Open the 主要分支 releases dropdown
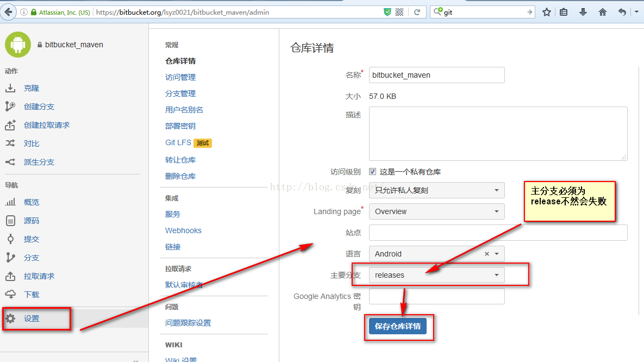Screen dimensions: 644x362 (x=436, y=275)
